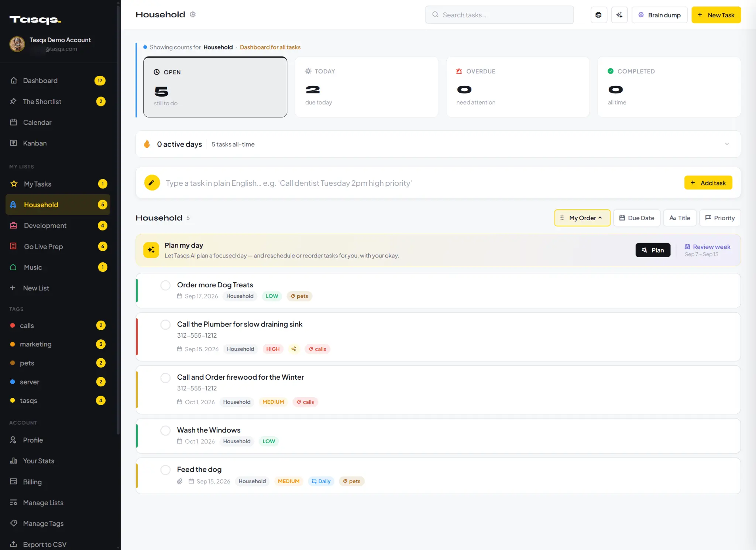Open The Shortlist in sidebar

58,102
